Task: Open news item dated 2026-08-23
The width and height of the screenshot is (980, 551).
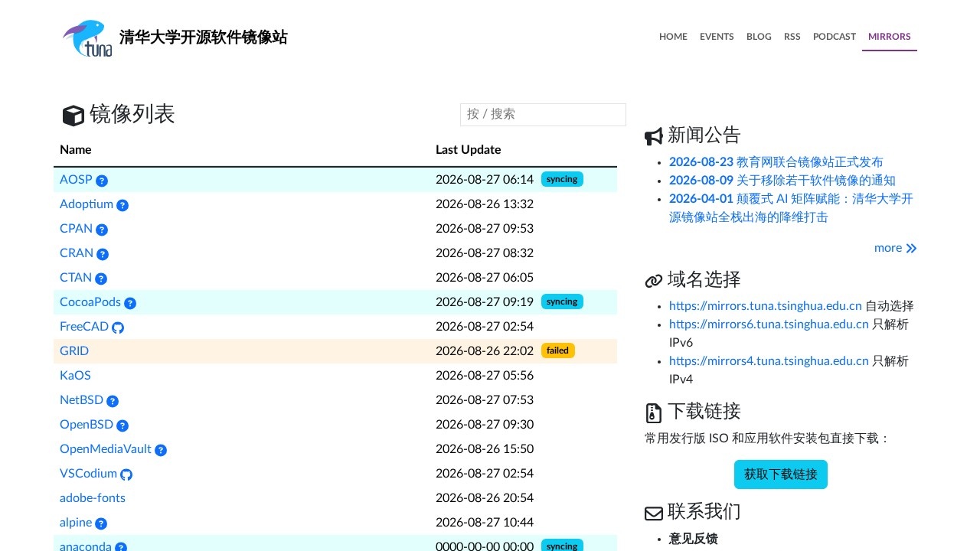Action: 776,162
